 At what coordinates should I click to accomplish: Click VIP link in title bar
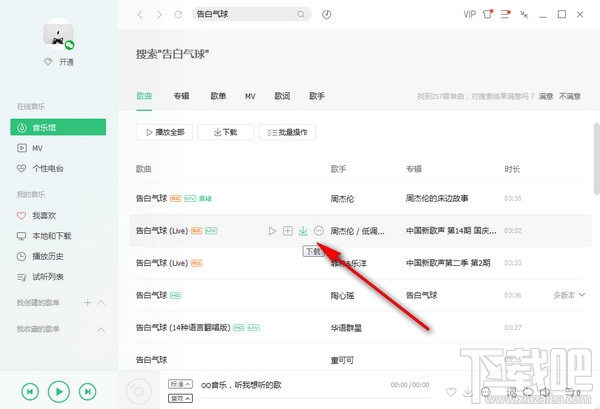[x=470, y=15]
